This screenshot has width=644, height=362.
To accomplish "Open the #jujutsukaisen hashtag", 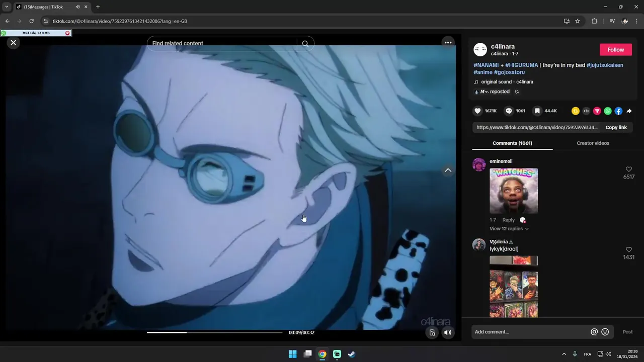I will (605, 65).
